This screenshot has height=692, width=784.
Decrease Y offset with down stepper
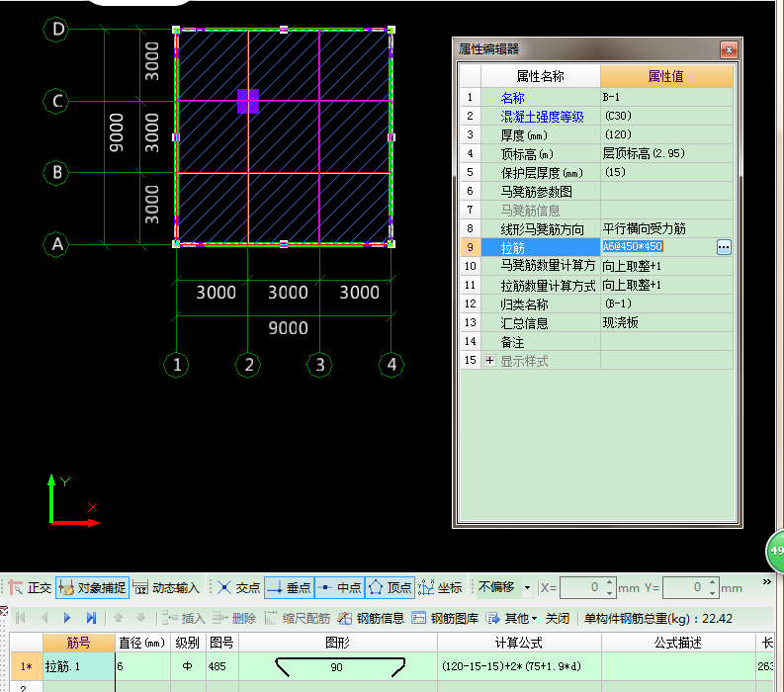pyautogui.click(x=713, y=593)
